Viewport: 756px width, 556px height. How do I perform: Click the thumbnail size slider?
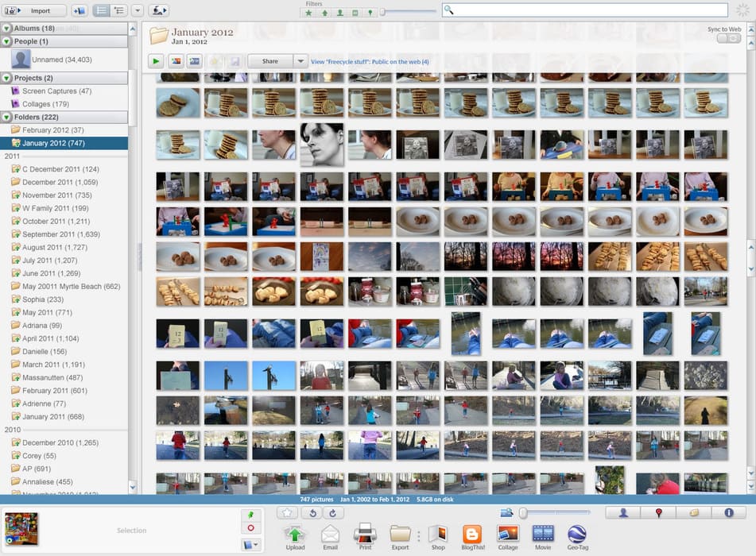pos(556,513)
